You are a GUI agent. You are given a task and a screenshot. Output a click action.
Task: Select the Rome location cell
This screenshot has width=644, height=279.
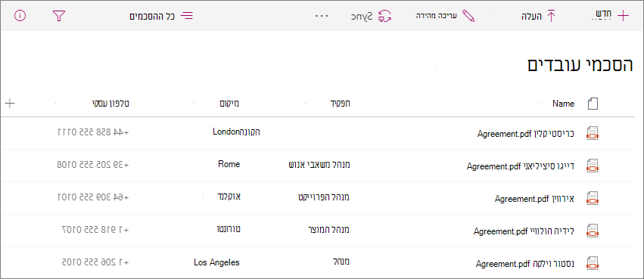click(x=229, y=164)
